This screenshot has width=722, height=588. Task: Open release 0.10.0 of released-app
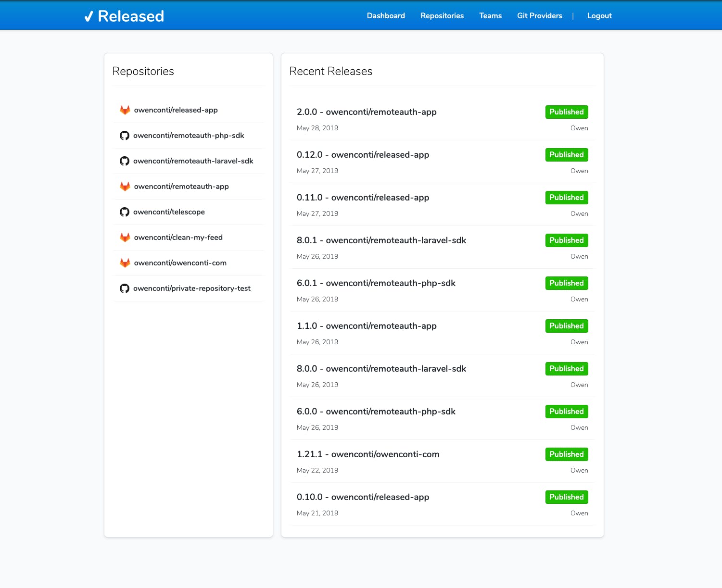pos(363,497)
